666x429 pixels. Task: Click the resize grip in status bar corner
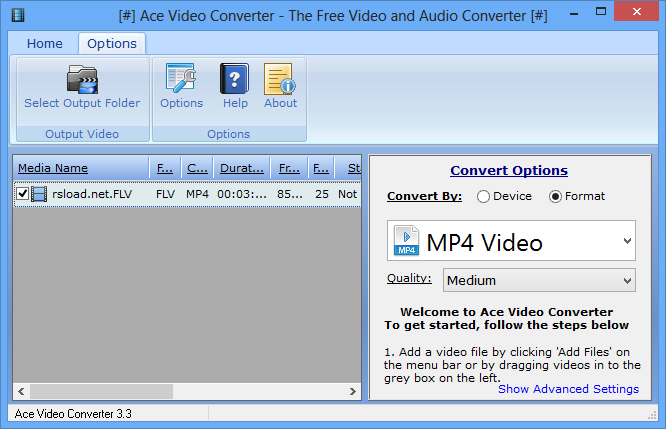point(652,415)
